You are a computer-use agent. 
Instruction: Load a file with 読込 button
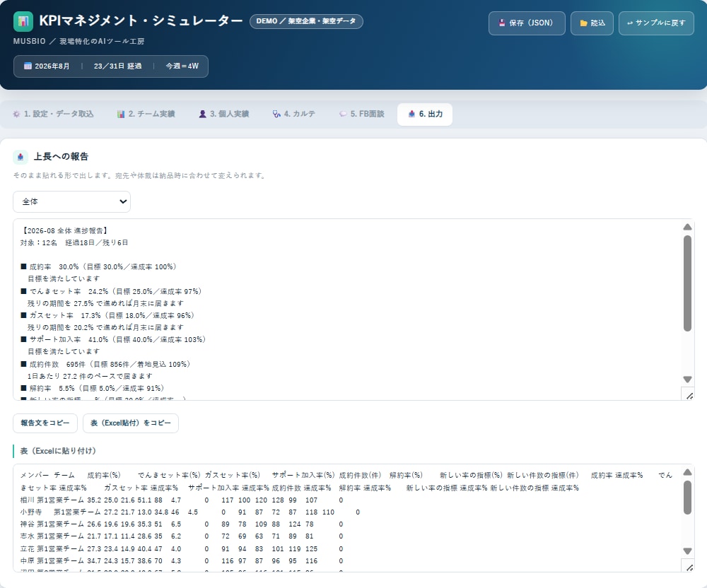tap(592, 23)
